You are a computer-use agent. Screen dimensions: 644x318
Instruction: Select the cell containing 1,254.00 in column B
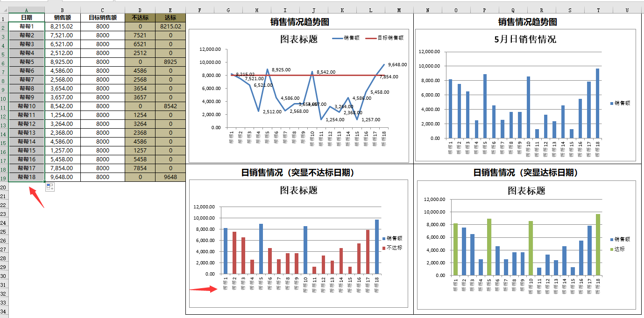tap(62, 115)
